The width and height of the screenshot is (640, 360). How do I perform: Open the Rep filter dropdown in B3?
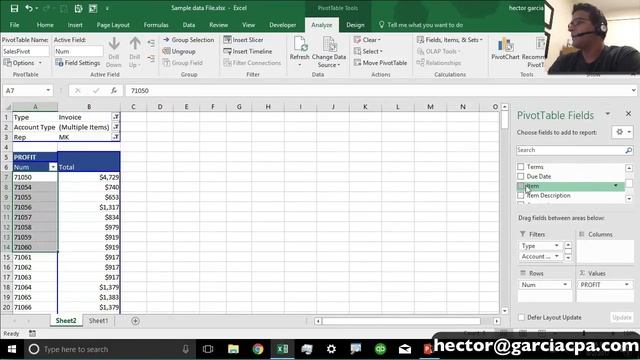pyautogui.click(x=116, y=137)
